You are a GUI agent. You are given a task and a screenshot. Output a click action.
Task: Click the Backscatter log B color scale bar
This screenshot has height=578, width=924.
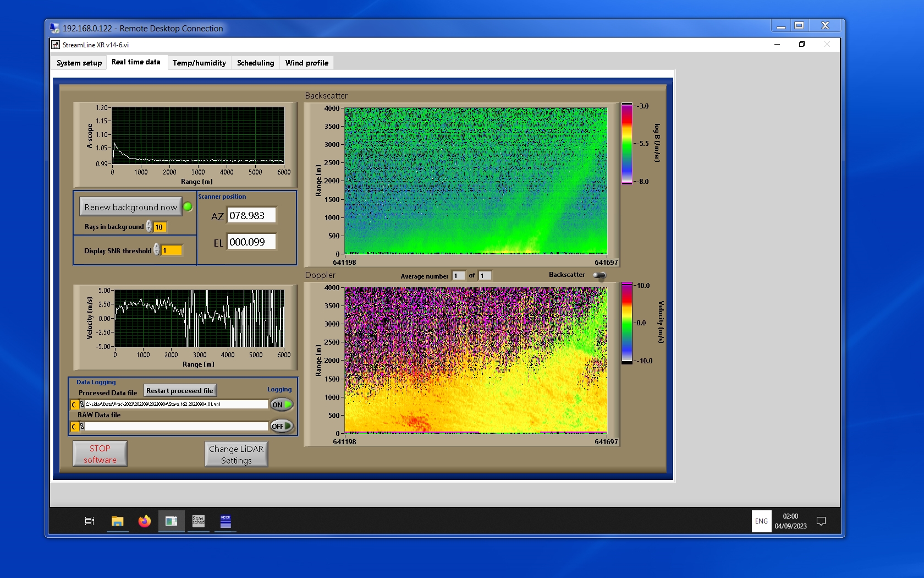tap(626, 144)
